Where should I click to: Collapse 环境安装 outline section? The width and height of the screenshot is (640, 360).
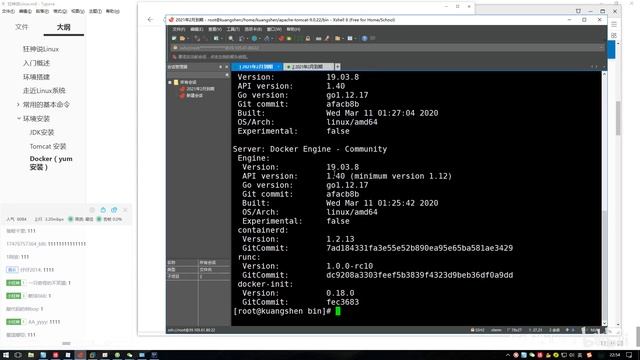18,118
